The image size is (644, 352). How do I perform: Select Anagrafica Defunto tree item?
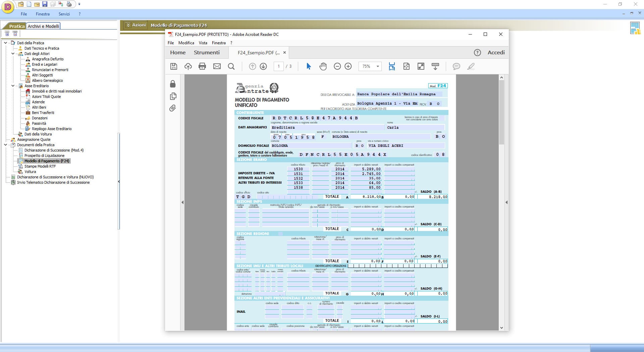[x=48, y=59]
